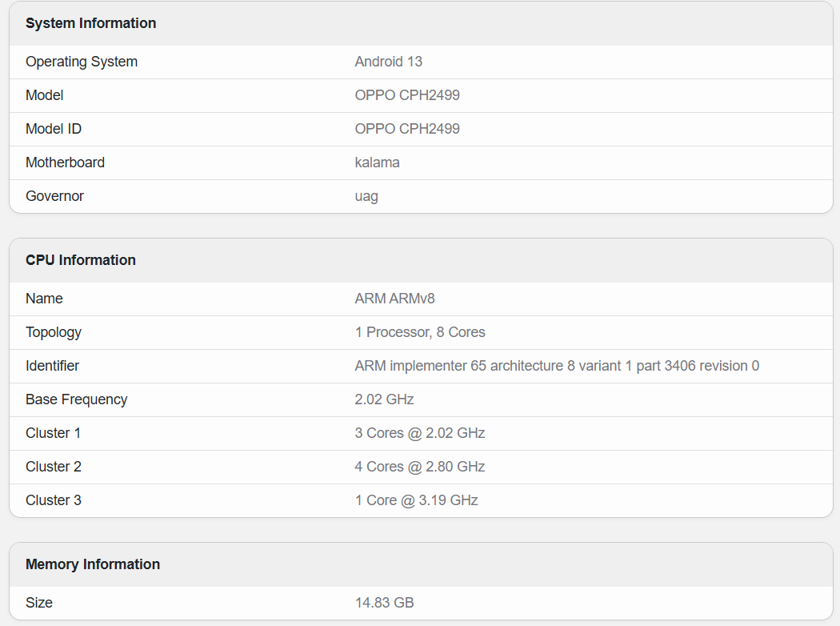This screenshot has width=840, height=626.
Task: Click the Cluster 3 label
Action: coord(54,500)
